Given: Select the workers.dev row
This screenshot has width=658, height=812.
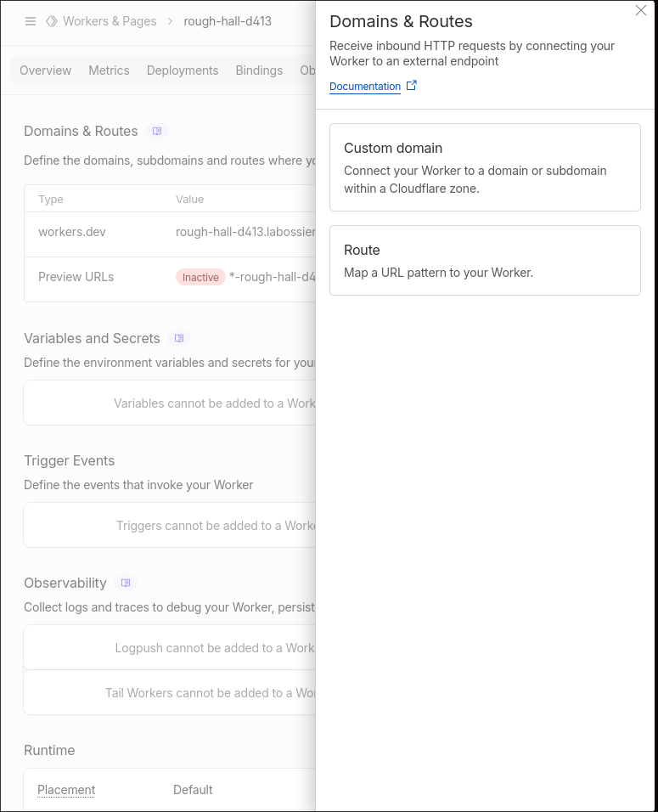Looking at the screenshot, I should [72, 232].
